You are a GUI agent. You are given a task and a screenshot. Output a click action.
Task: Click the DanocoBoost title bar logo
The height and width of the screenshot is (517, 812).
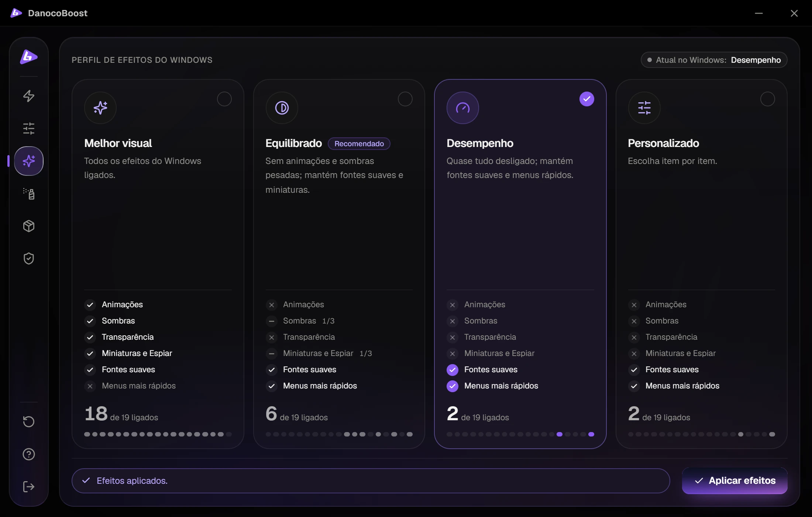(16, 13)
